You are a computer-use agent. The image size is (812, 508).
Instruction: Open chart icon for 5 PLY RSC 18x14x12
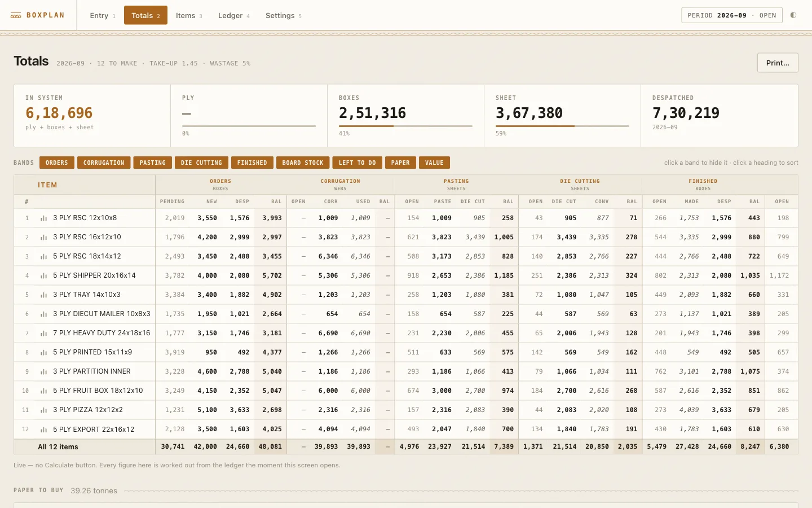(43, 256)
